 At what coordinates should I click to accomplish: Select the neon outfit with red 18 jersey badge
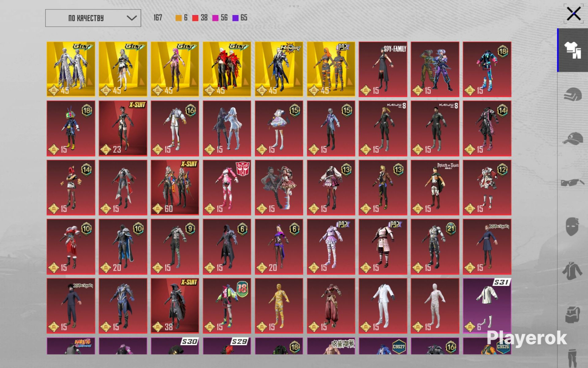coord(227,306)
